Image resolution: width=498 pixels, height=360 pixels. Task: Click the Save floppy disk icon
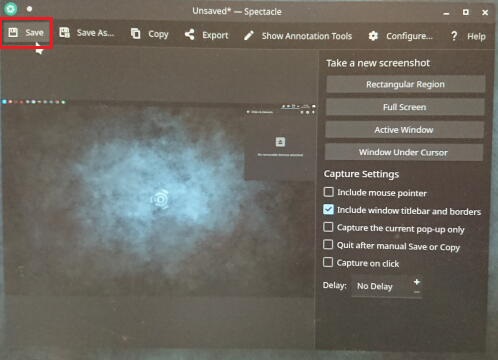pos(13,32)
